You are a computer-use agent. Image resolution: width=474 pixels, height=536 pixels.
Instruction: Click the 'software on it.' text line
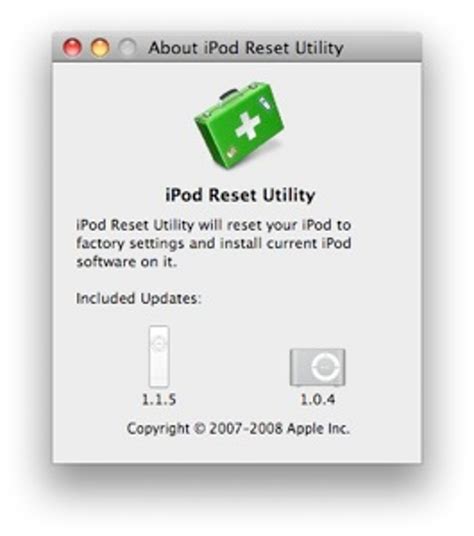point(126,262)
